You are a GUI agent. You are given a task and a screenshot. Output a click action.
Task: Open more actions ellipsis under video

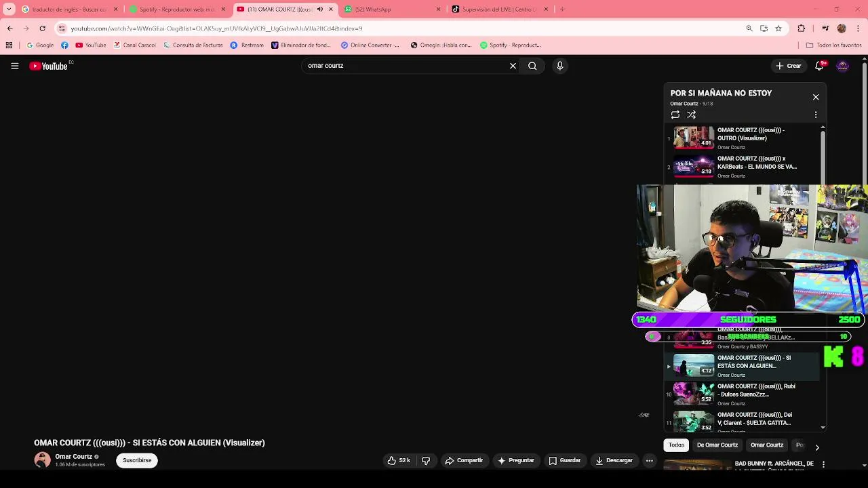pos(649,460)
